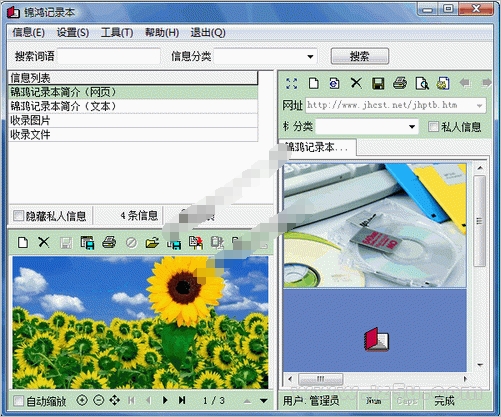Screen dimensions: 501x417
Task: Go to the next image
Action: click(x=165, y=400)
